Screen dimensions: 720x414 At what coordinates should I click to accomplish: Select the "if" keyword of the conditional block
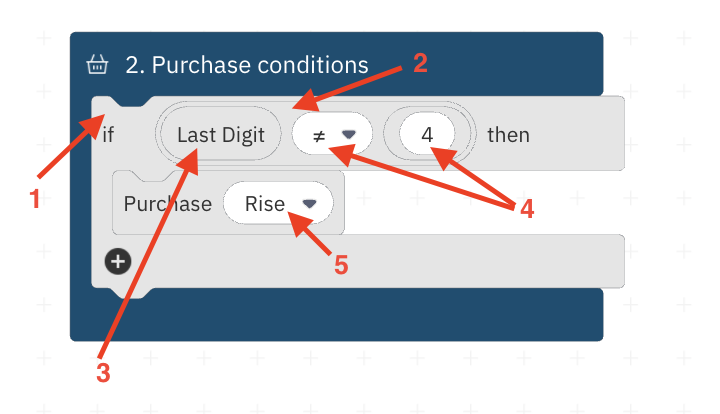(x=108, y=135)
